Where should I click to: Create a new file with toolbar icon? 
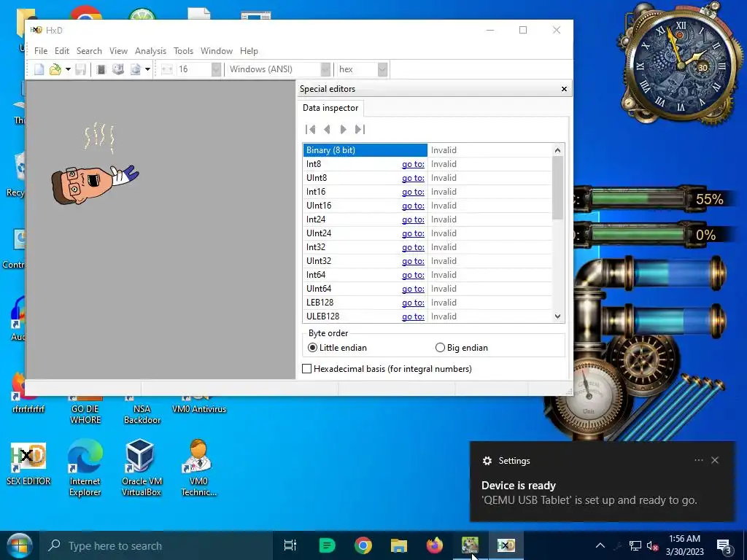(39, 69)
